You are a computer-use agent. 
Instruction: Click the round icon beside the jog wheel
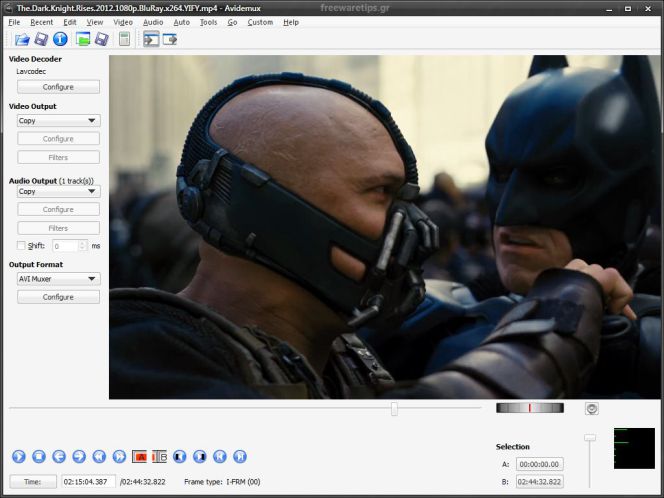point(592,408)
